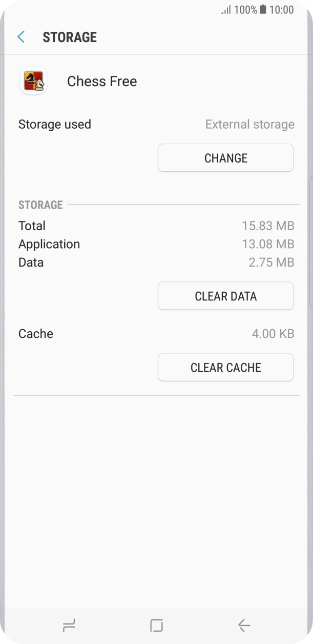The image size is (313, 644).
Task: Tap the Recents navigation icon
Action: click(x=69, y=625)
